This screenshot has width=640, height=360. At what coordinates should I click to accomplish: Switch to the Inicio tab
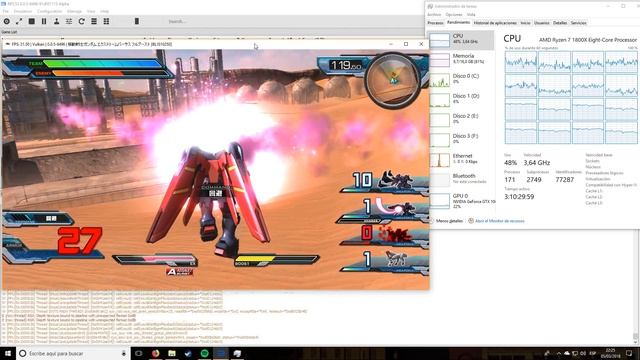click(525, 23)
